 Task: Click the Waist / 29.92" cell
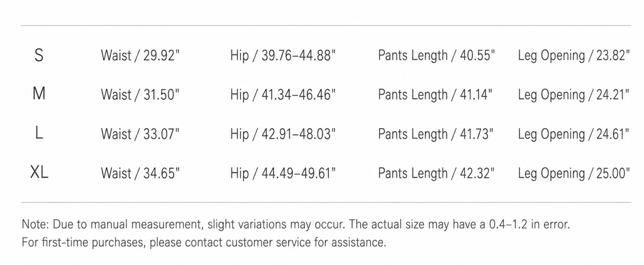point(140,56)
